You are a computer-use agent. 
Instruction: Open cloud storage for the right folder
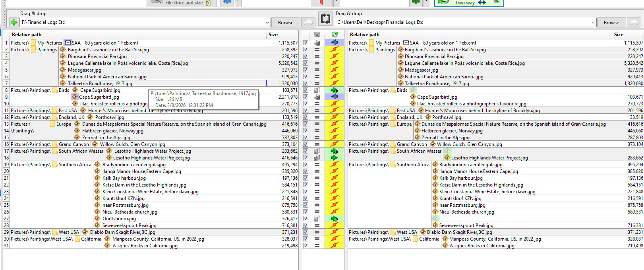point(634,22)
